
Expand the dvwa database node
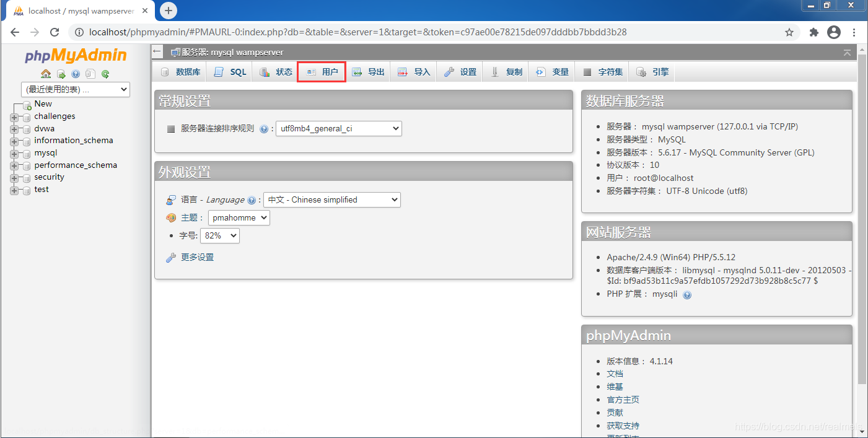click(x=14, y=129)
